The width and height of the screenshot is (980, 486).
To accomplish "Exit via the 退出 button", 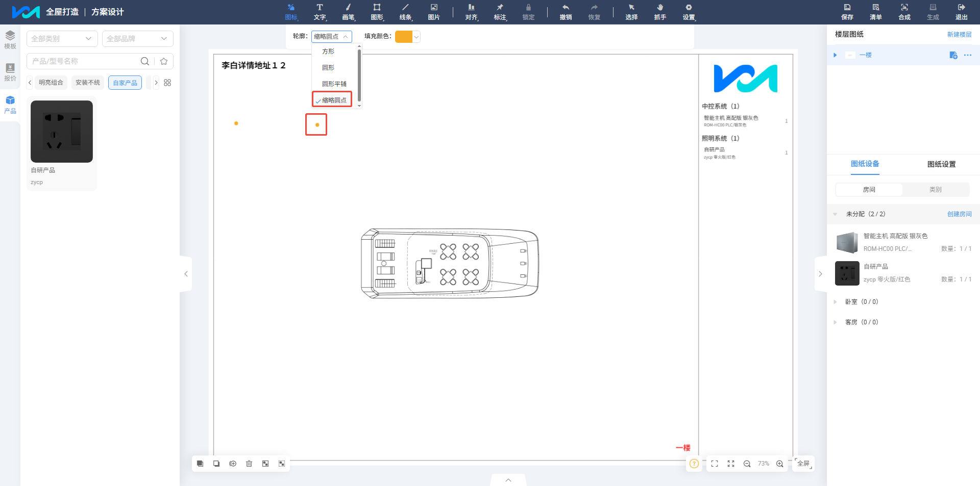I will (962, 12).
